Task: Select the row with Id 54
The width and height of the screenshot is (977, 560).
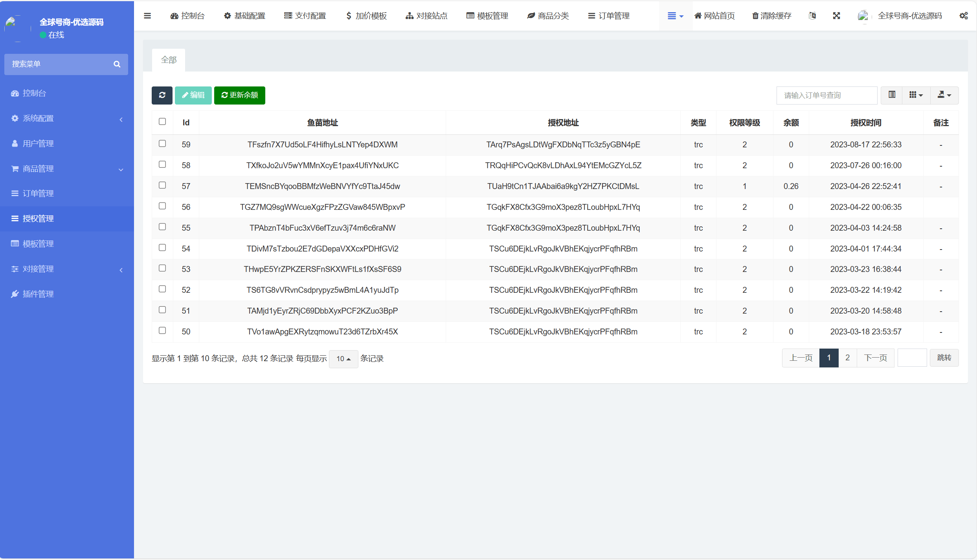Action: [162, 248]
